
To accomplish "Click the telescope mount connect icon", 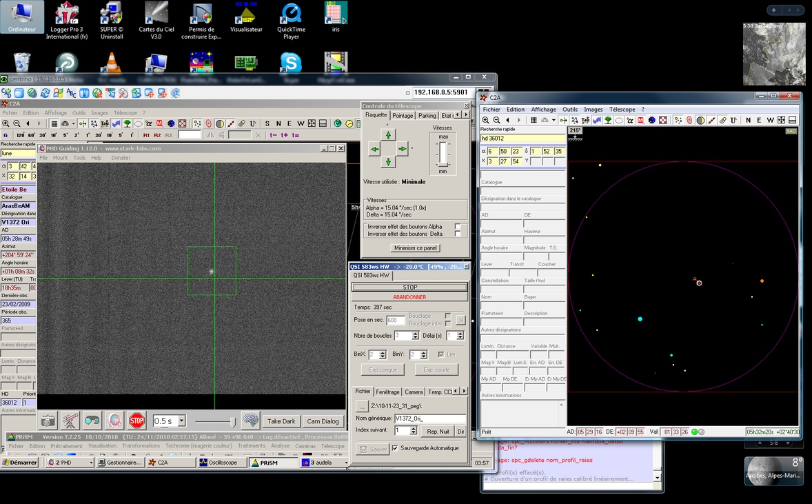I will pyautogui.click(x=70, y=421).
